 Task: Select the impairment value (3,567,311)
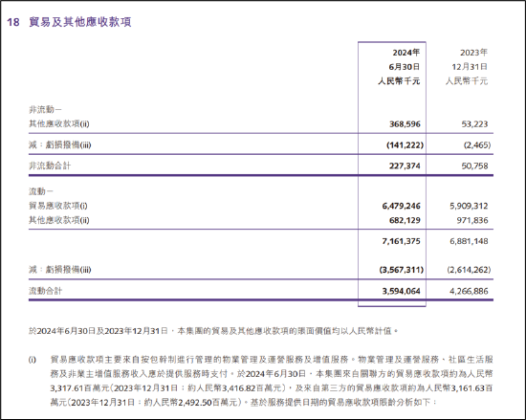(x=402, y=270)
